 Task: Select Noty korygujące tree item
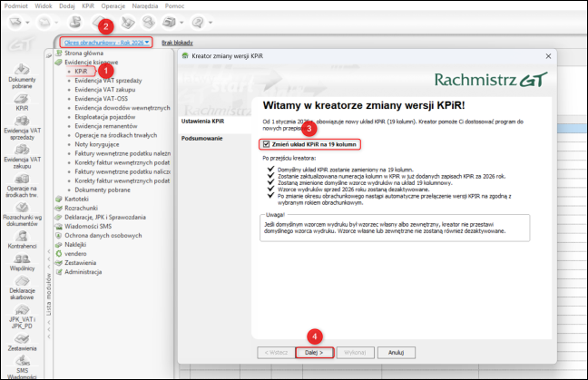97,144
